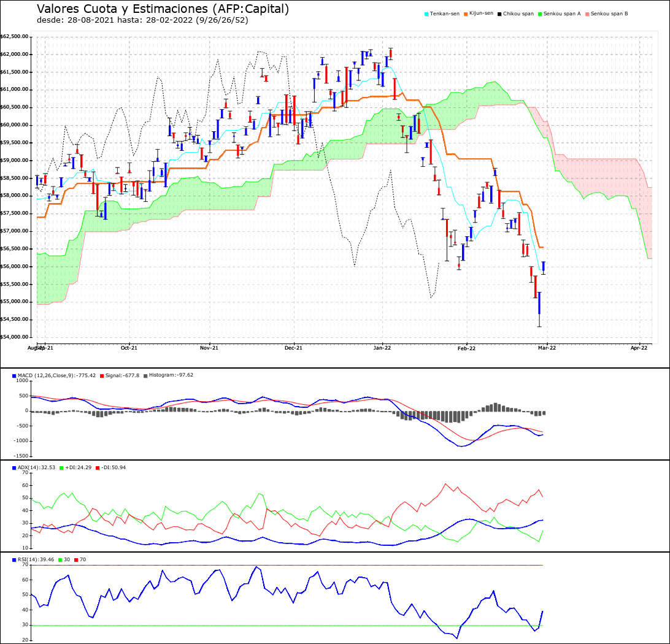Image resolution: width=670 pixels, height=644 pixels.
Task: Click the Chikou span black legend swatch
Action: tap(499, 14)
